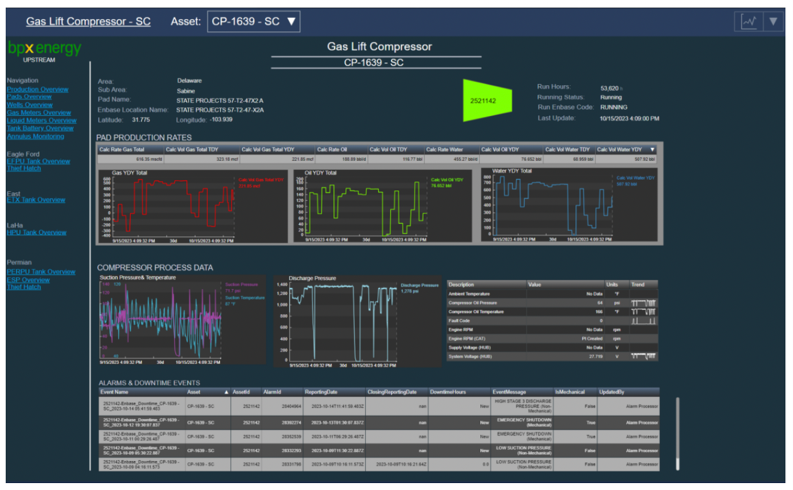Open the Asset CP-1639 - SC dropdown
This screenshot has width=793, height=490.
tap(252, 21)
